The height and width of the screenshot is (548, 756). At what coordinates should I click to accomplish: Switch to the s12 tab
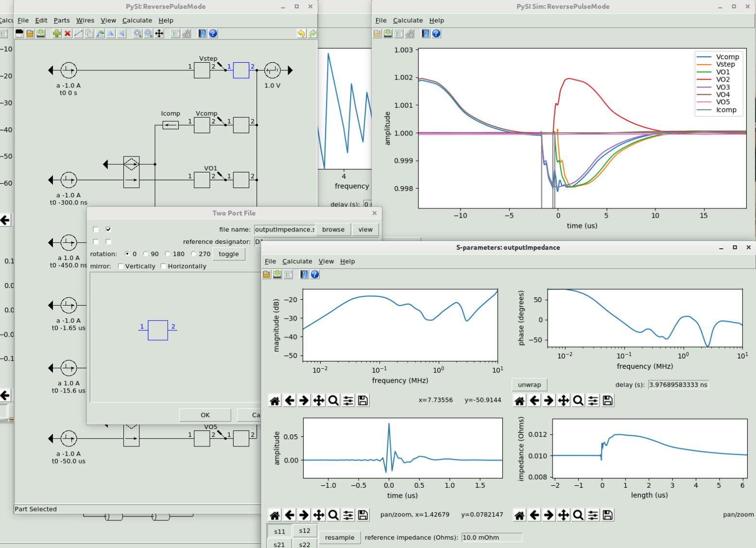pyautogui.click(x=305, y=531)
